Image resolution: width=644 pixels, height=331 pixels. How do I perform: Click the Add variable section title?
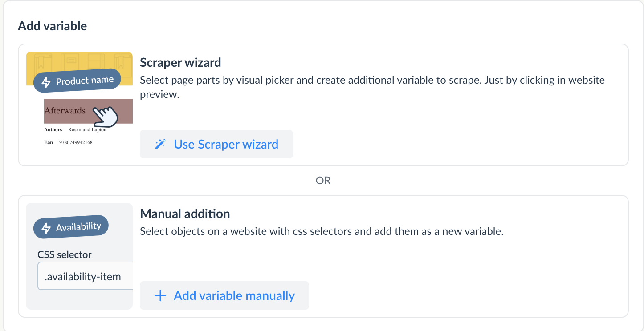point(52,26)
